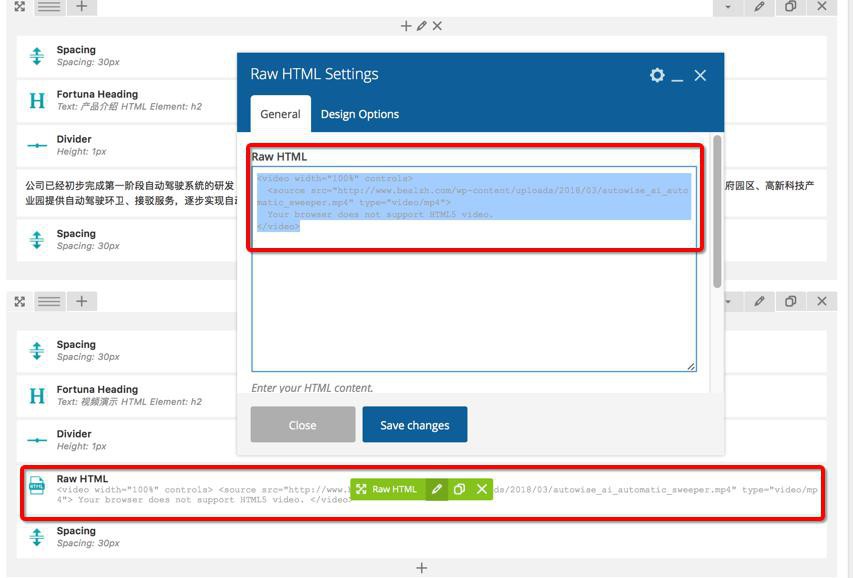The image size is (853, 578).
Task: Click the Spacing icon below Raw HTML element
Action: coord(37,537)
